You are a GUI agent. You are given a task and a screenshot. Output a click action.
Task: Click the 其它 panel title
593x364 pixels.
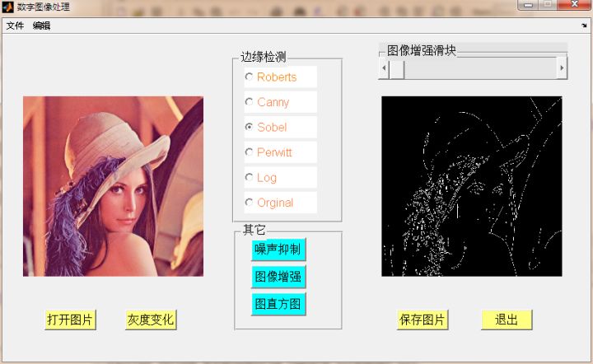(x=254, y=230)
